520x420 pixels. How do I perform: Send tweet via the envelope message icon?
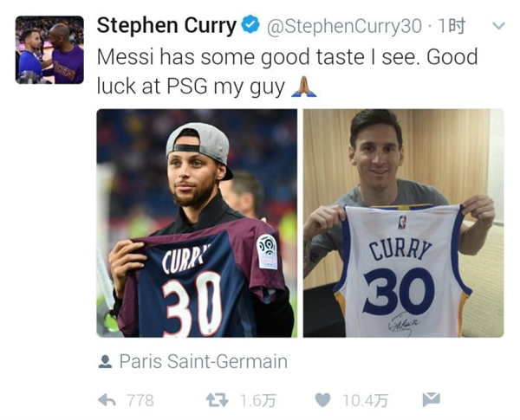[431, 399]
